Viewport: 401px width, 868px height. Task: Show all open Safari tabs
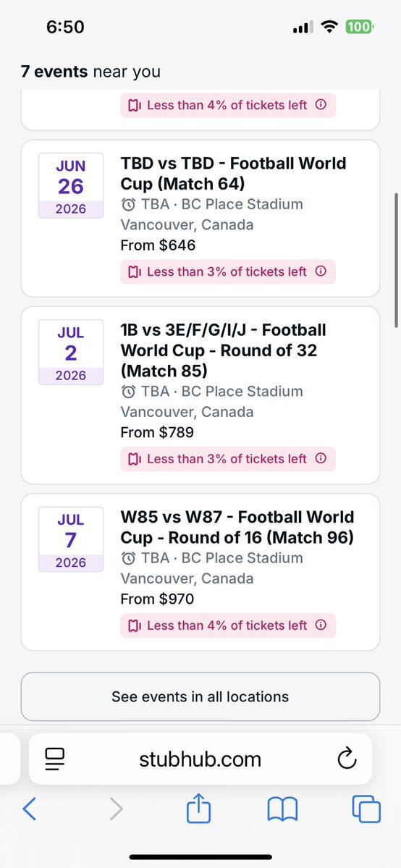[367, 809]
